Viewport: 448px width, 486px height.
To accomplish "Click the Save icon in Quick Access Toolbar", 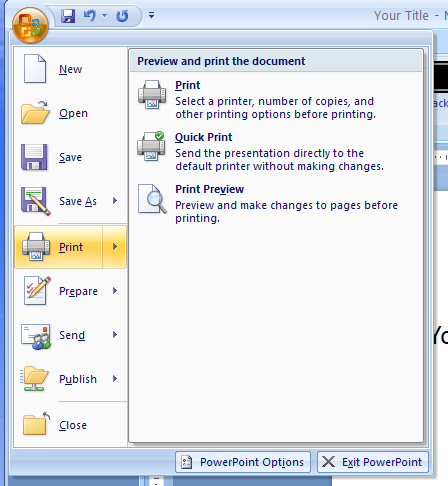I will tap(68, 16).
